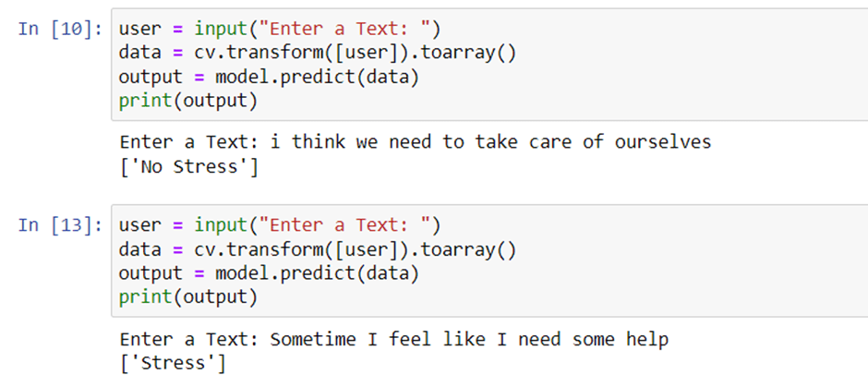Click output line 'Sometime I feel like I need some help'

pos(394,339)
